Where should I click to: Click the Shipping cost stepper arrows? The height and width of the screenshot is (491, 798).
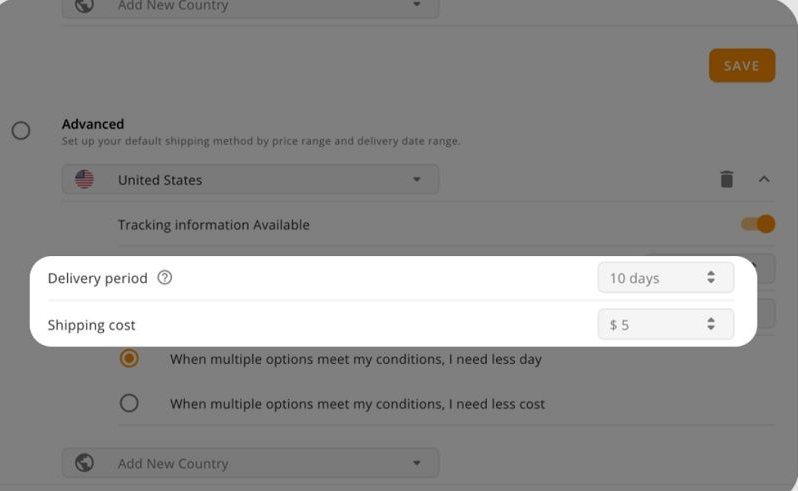click(x=711, y=324)
